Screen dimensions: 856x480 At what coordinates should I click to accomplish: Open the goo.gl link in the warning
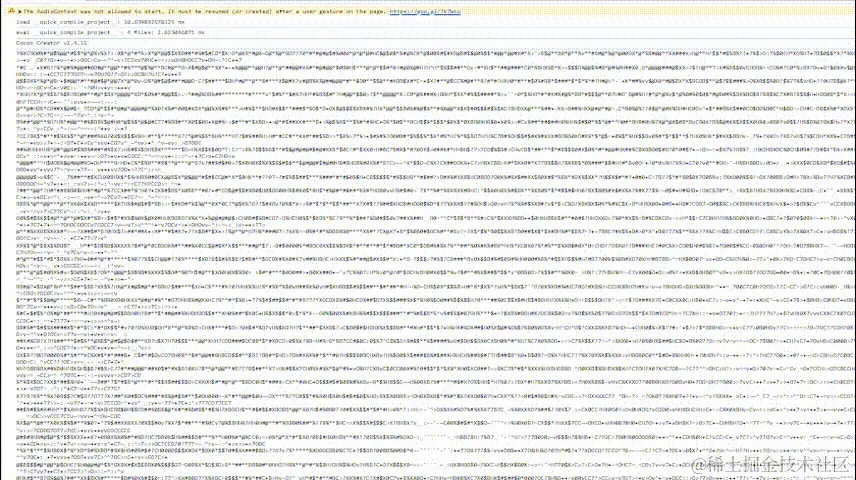pos(425,11)
